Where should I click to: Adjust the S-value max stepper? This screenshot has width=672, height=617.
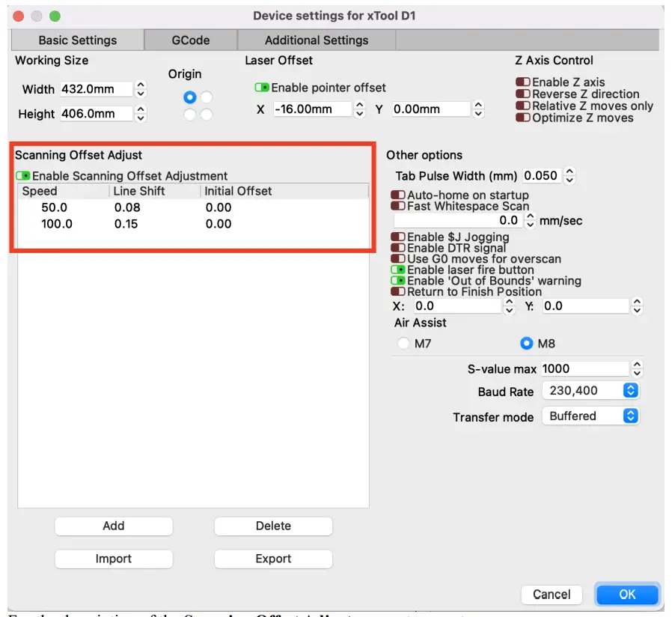[x=638, y=368]
